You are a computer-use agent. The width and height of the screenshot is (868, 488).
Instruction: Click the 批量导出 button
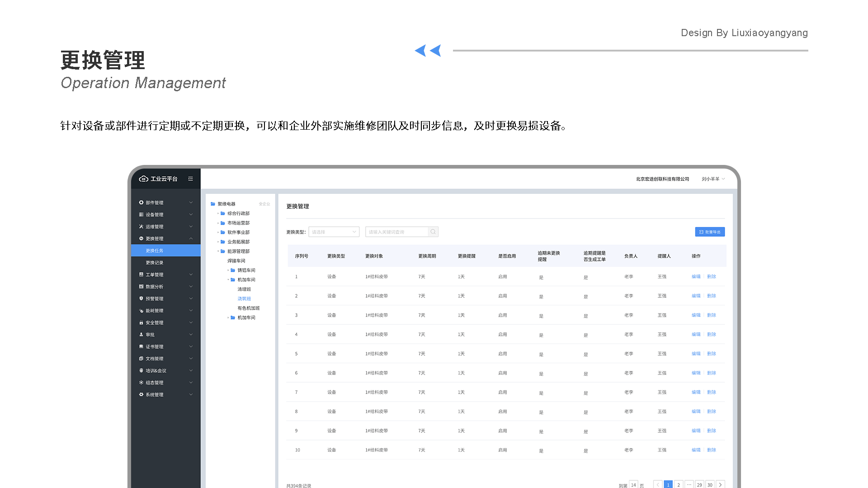click(x=710, y=232)
